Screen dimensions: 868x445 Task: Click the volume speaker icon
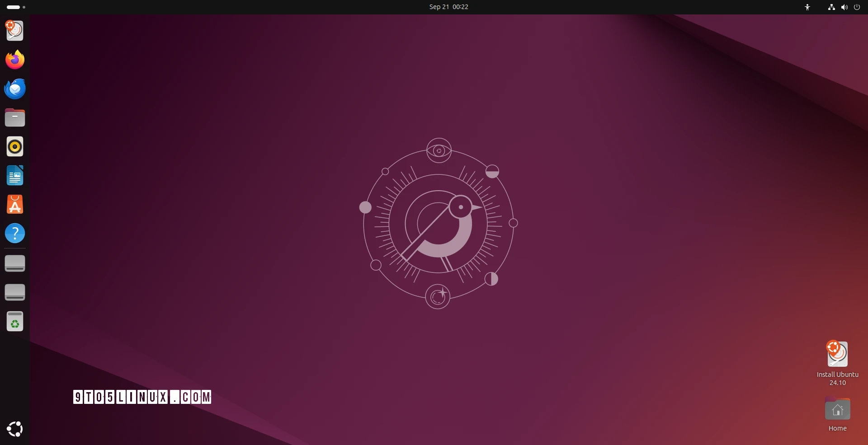pos(844,7)
